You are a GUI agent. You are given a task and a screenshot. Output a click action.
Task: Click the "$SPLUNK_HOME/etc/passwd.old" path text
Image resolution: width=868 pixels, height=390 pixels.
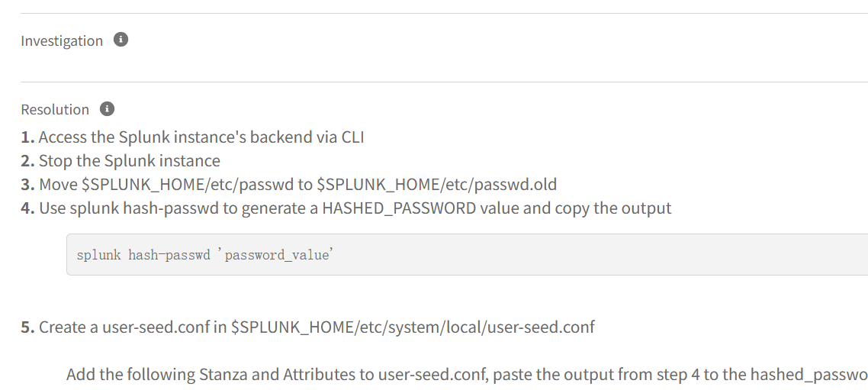[x=436, y=185]
